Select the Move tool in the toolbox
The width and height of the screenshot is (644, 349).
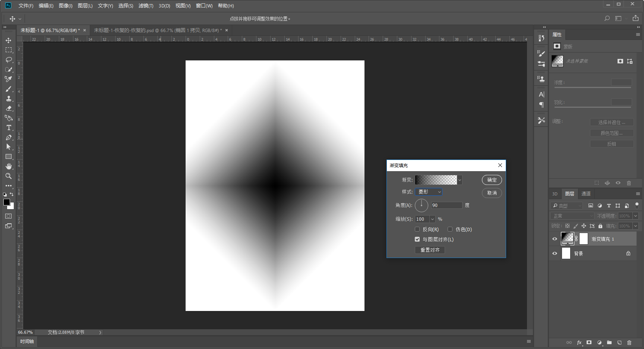pyautogui.click(x=9, y=40)
